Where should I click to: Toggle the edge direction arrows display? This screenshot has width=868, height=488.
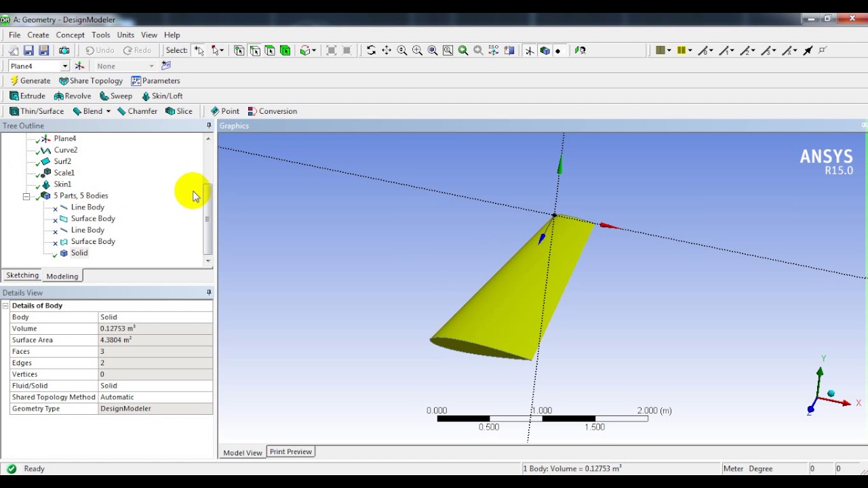click(808, 50)
